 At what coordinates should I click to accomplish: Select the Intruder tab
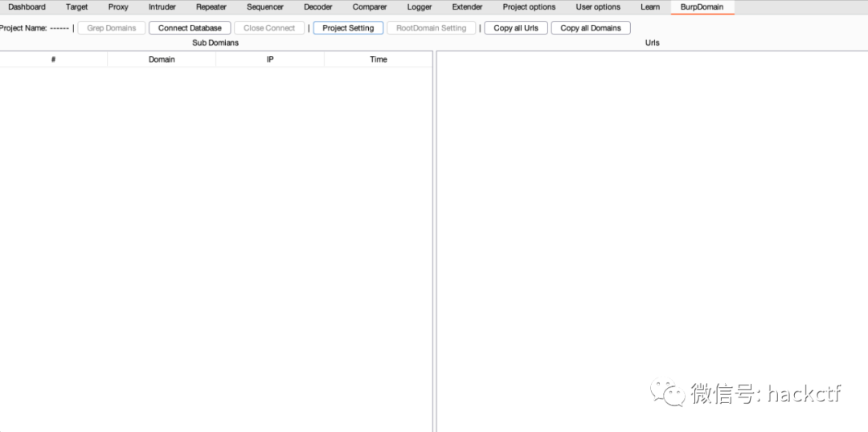162,7
